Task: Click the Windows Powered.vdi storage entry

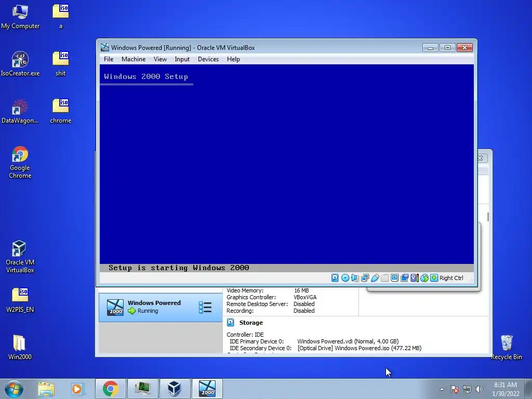Action: point(348,341)
